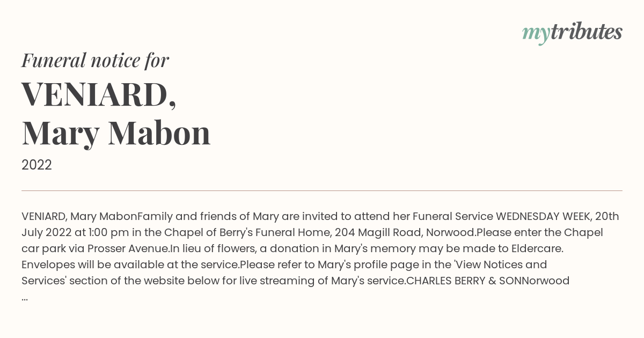Click the "Mary Mabon" name heading
Image resolution: width=644 pixels, height=338 pixels.
(x=116, y=133)
